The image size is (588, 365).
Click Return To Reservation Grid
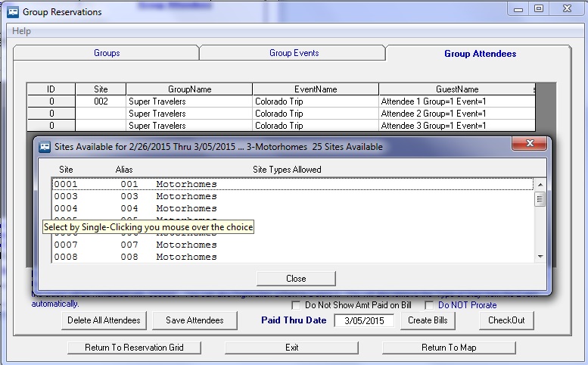[x=134, y=348]
